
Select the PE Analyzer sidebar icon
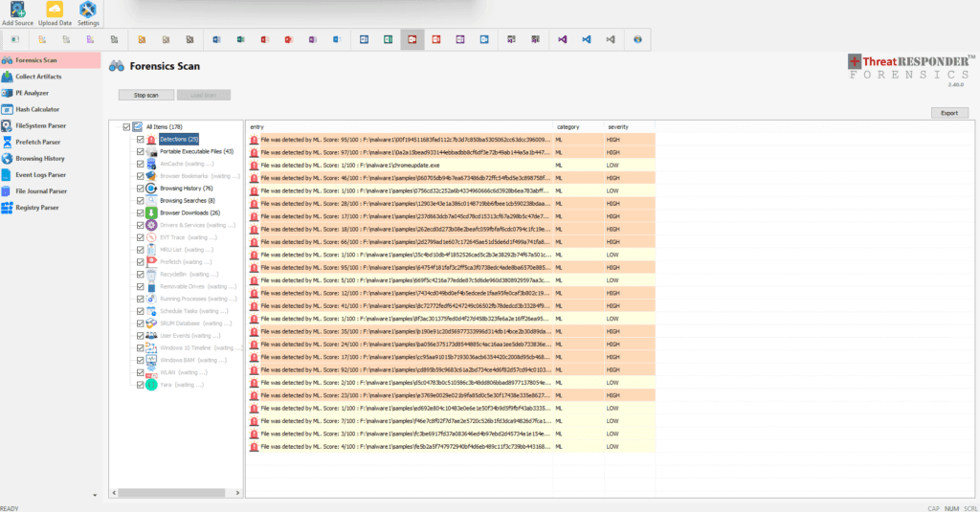[7, 93]
